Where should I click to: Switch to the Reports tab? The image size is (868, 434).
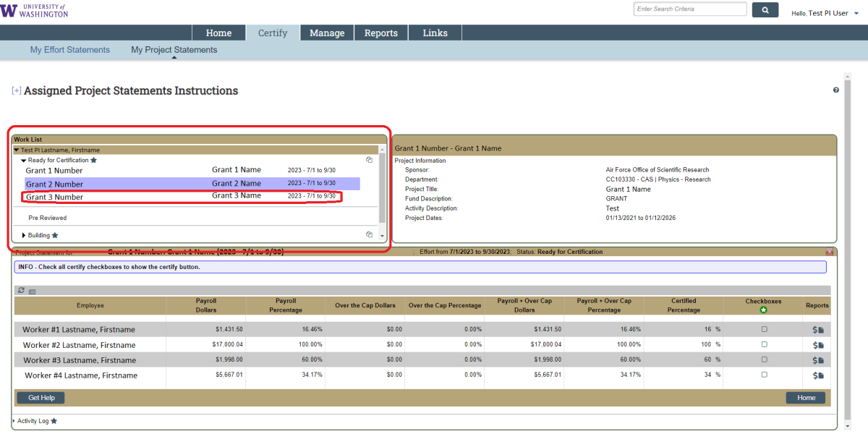[x=380, y=33]
